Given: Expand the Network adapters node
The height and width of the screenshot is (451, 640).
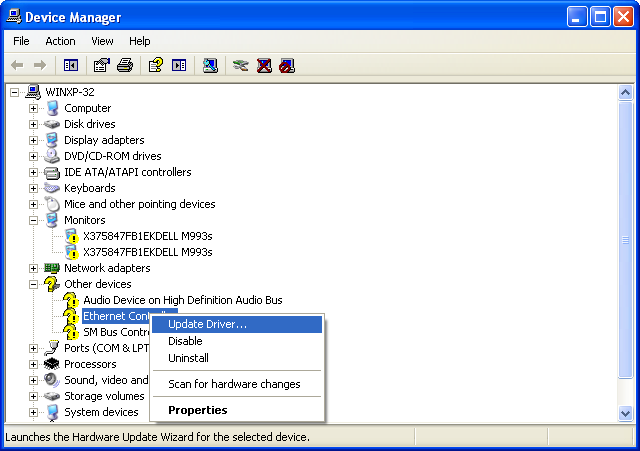Looking at the screenshot, I should 33,268.
